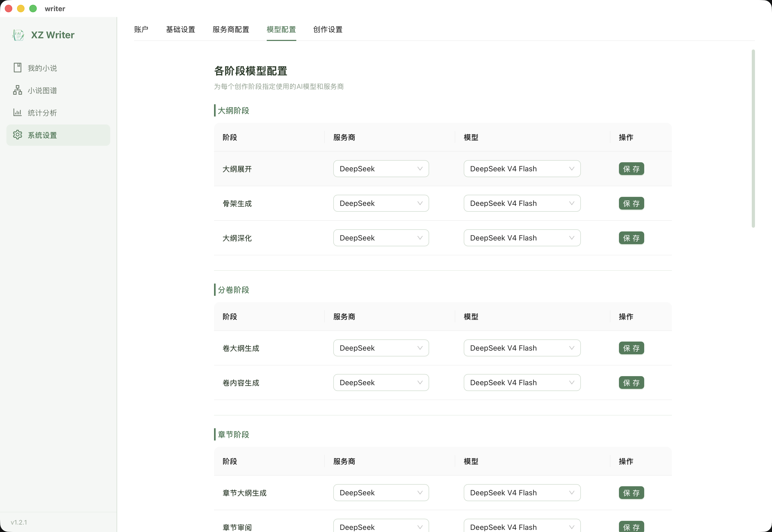
Task: Open provider dropdown for 大纲深化
Action: [x=381, y=238]
